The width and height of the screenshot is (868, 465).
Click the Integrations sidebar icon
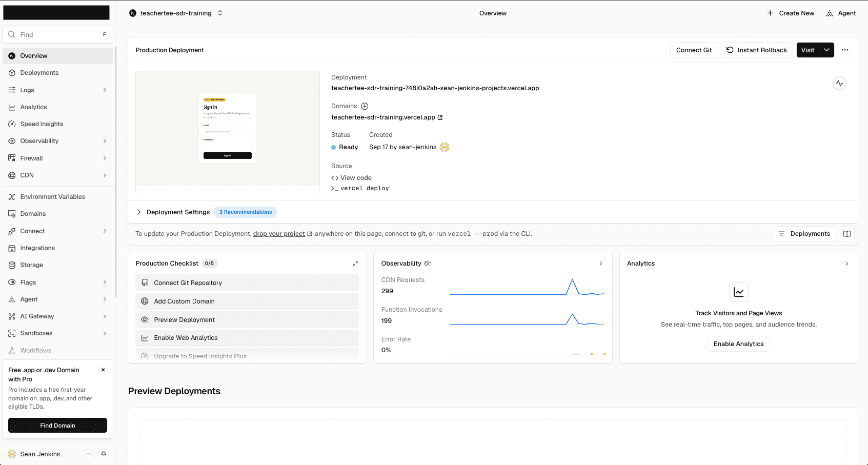coord(12,248)
